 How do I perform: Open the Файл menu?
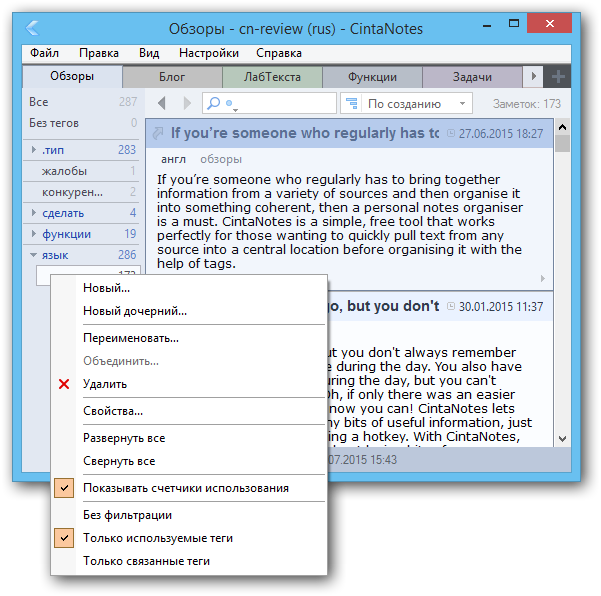click(44, 53)
